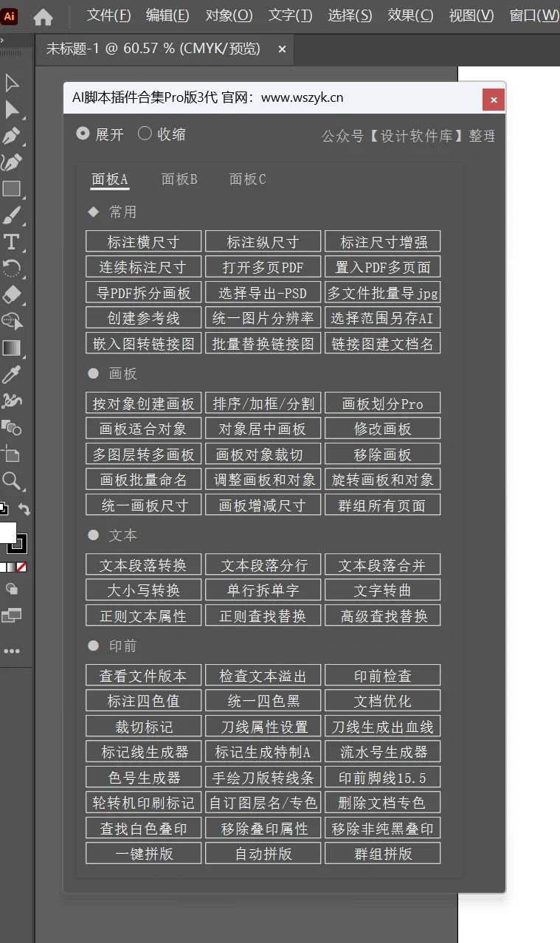Click 一键拼版 button
The width and height of the screenshot is (560, 943).
click(x=144, y=853)
